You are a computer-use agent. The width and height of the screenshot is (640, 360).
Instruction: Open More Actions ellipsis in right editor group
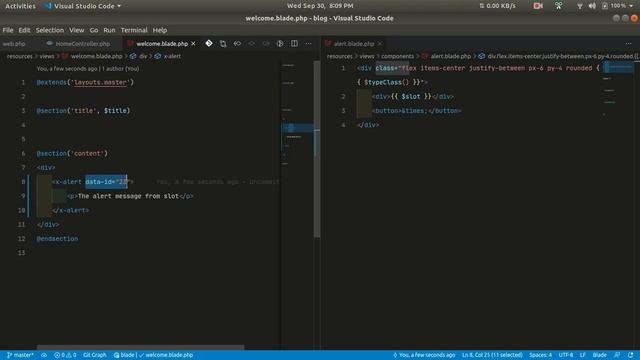click(x=629, y=43)
